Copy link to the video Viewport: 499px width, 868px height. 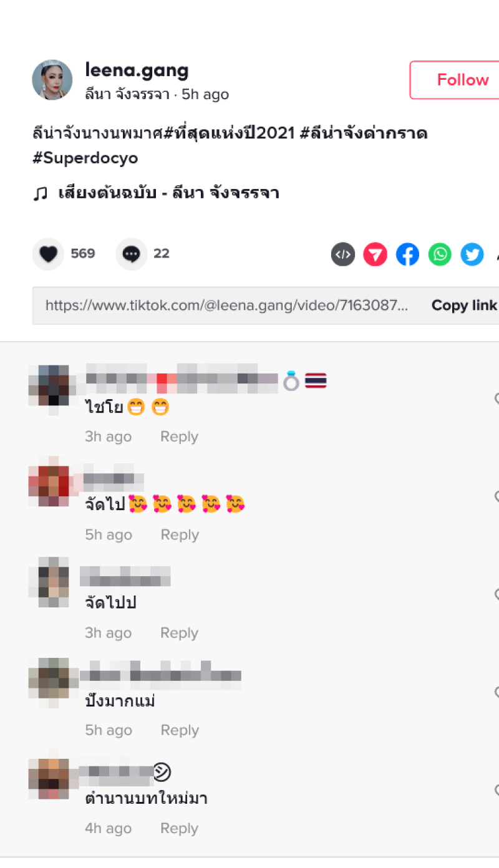pyautogui.click(x=464, y=306)
